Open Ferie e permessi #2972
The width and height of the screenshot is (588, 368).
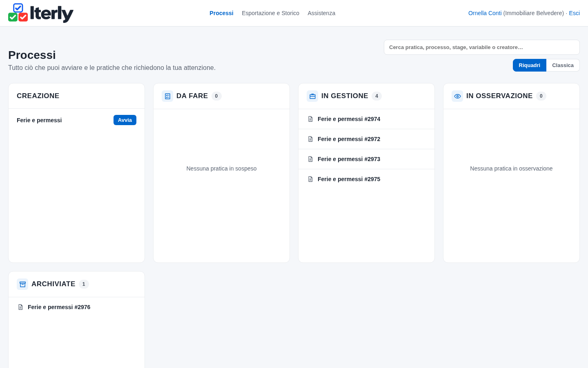click(x=366, y=139)
